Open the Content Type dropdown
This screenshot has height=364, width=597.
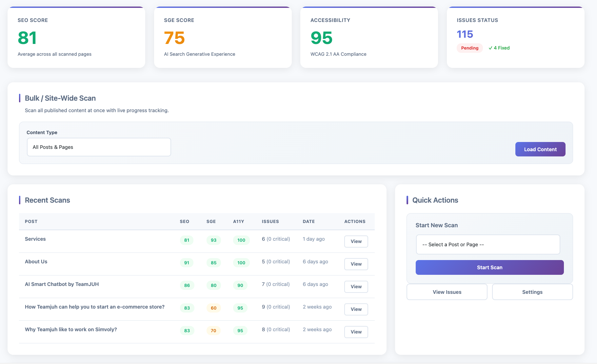pyautogui.click(x=99, y=147)
